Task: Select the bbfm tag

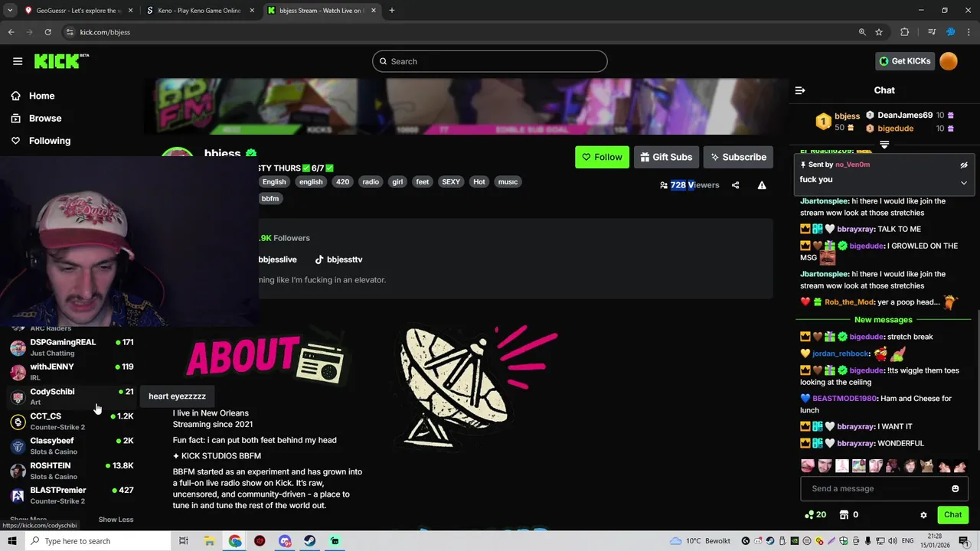Action: point(270,199)
